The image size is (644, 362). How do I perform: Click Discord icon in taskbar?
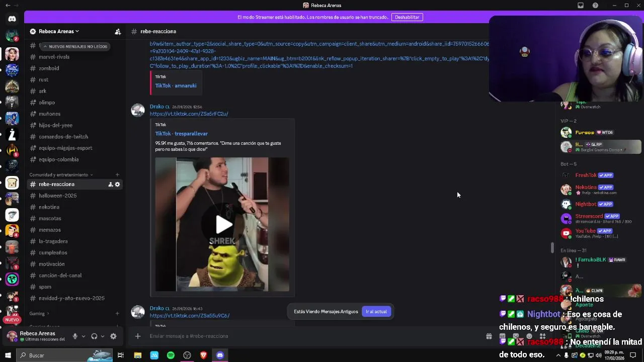(220, 355)
